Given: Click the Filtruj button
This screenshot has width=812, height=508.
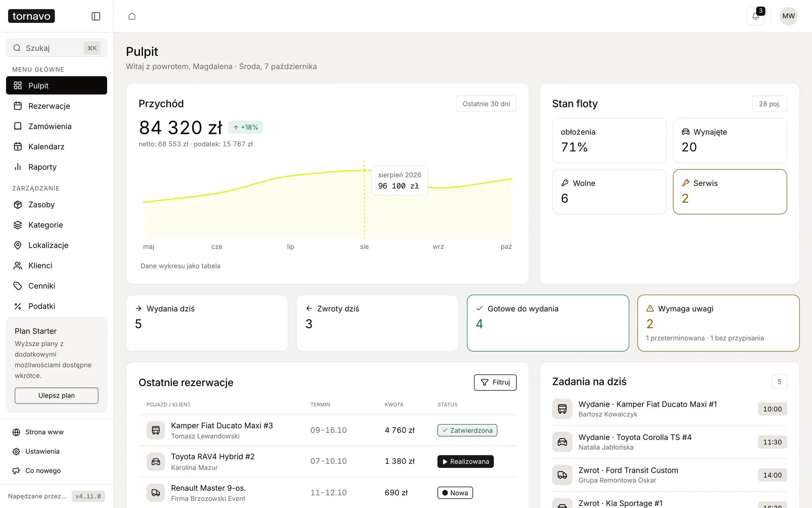Looking at the screenshot, I should [x=495, y=382].
